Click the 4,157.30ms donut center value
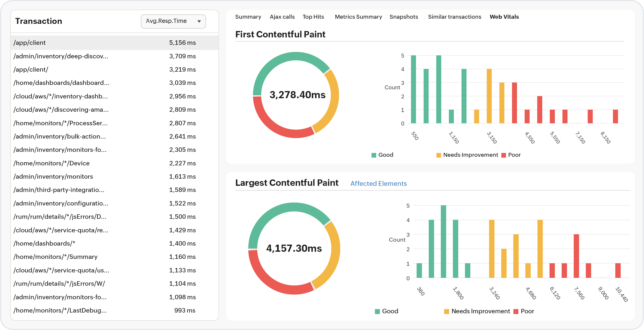The width and height of the screenshot is (644, 330). (x=294, y=248)
